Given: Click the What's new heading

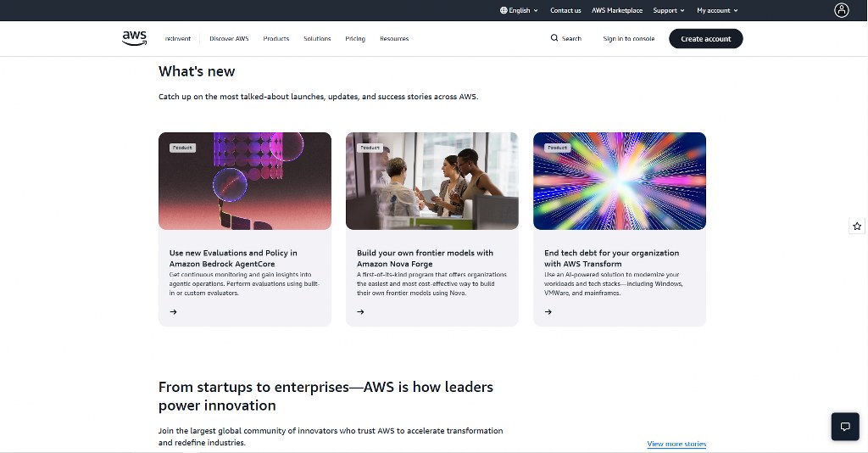Looking at the screenshot, I should 197,71.
